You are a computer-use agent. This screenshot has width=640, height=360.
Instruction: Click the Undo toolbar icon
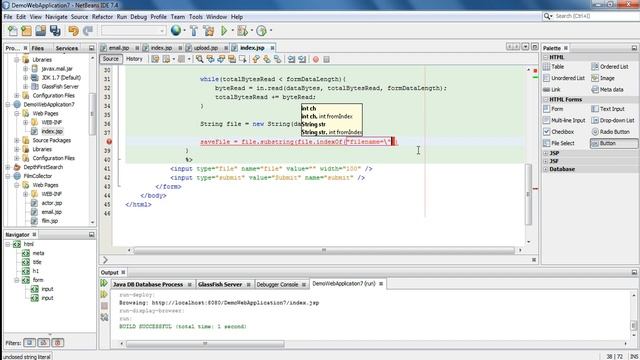pyautogui.click(x=73, y=31)
